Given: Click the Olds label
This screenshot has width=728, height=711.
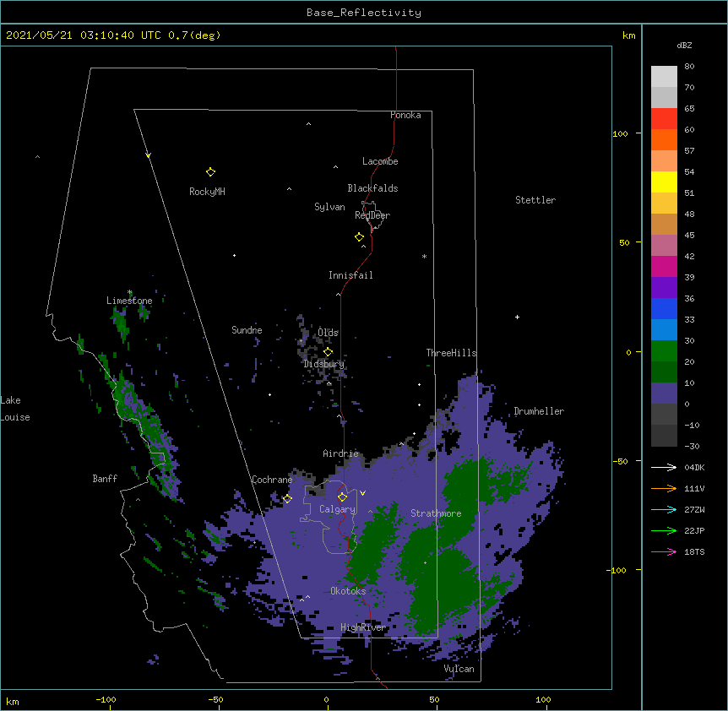Looking at the screenshot, I should (x=328, y=333).
